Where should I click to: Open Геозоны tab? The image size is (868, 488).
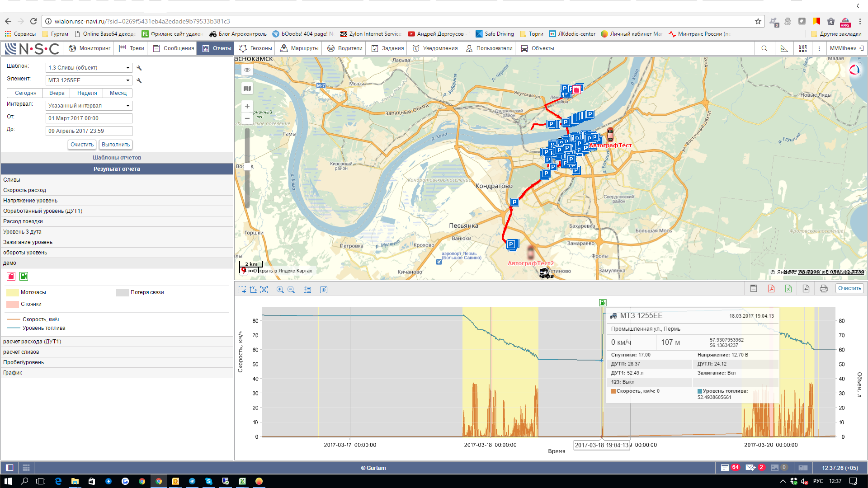click(256, 48)
